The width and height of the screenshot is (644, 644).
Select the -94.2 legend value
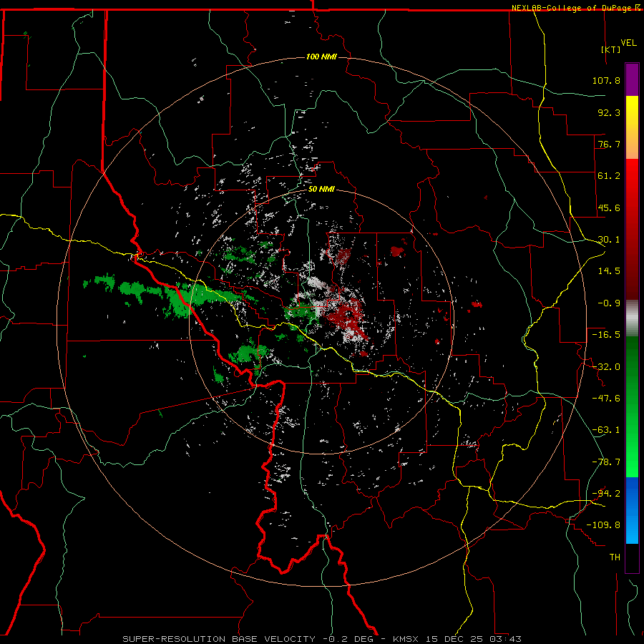click(606, 494)
